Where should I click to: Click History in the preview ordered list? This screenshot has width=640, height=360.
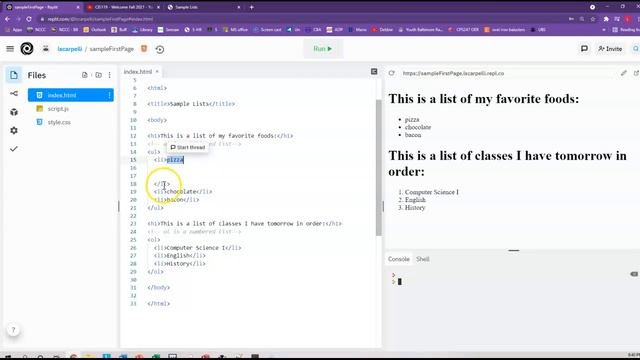415,208
